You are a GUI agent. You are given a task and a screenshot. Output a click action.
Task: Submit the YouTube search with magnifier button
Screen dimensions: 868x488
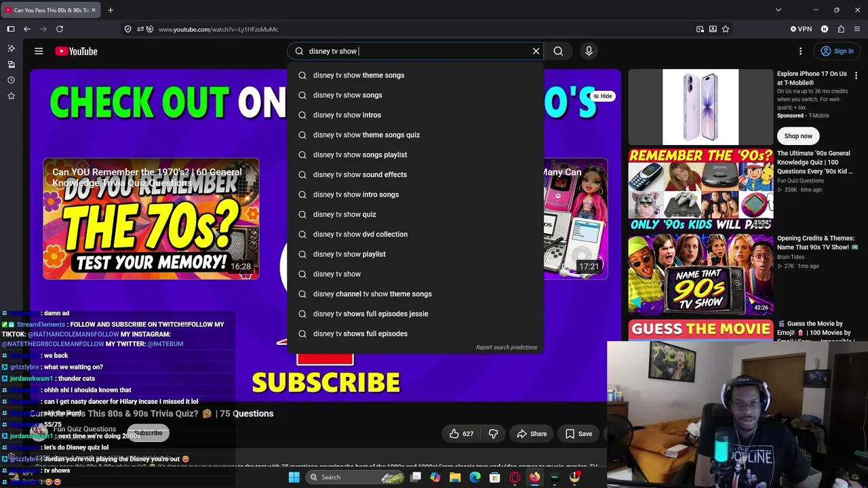tap(558, 51)
